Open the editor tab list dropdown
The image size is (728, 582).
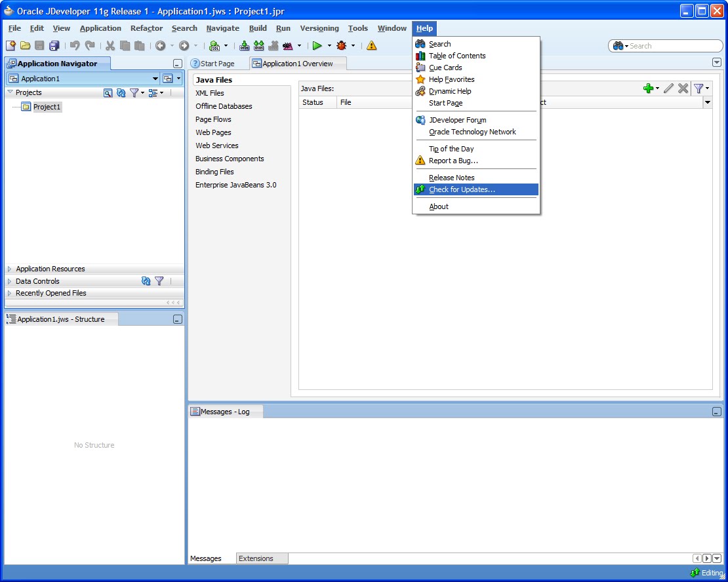click(x=716, y=62)
